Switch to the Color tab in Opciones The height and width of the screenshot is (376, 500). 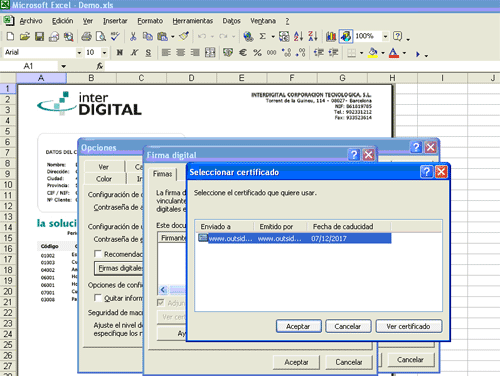coord(104,179)
